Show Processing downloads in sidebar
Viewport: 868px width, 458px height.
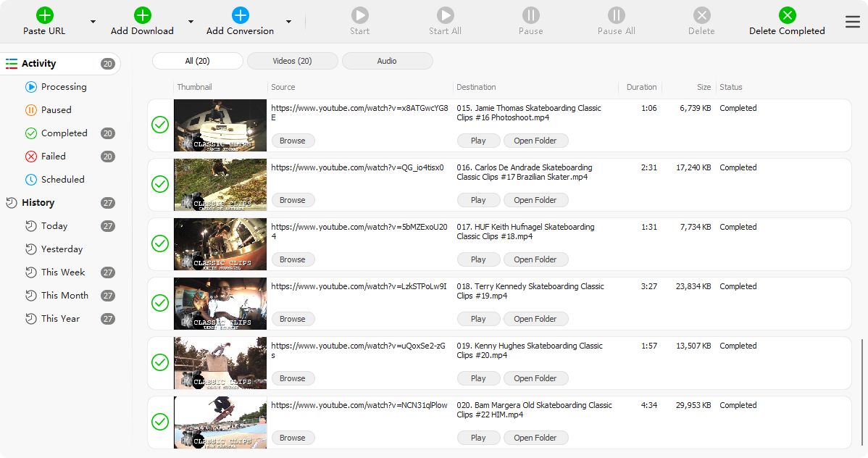tap(64, 87)
